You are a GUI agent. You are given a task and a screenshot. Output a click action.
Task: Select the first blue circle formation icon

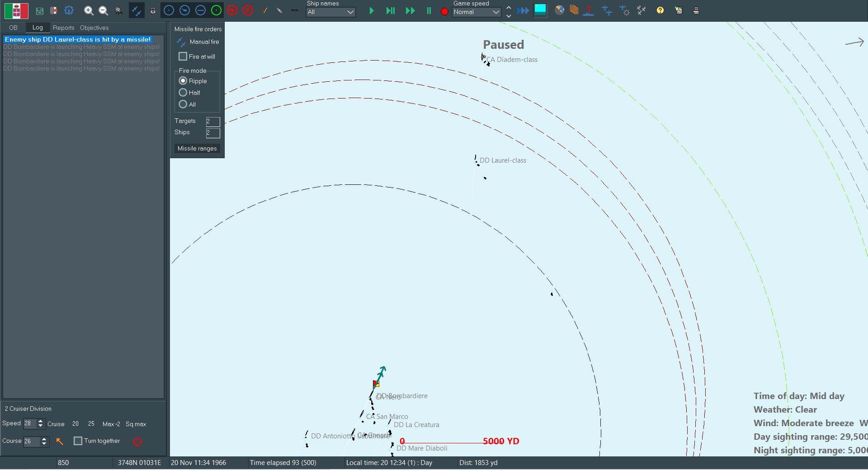coord(169,10)
